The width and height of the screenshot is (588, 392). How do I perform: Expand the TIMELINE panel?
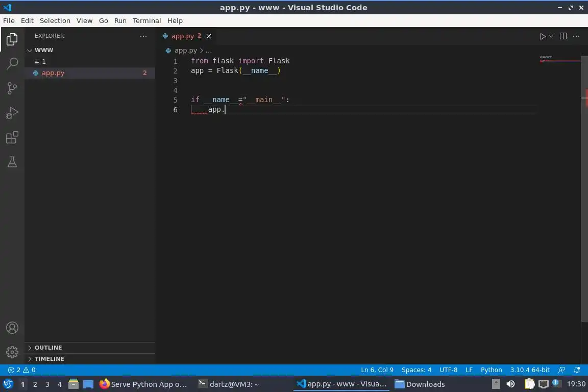[90, 359]
